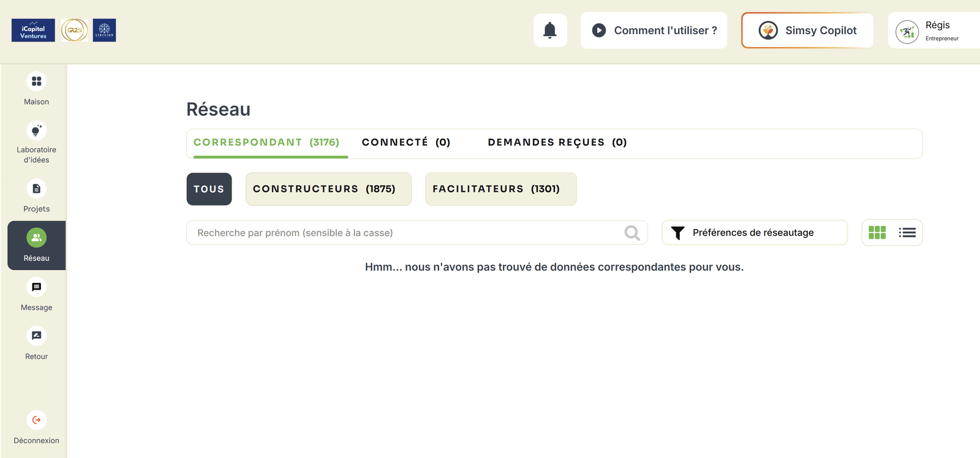Click the 'Hmm... nous n'avons pas trouvé' message
The image size is (980, 458).
pos(554,267)
